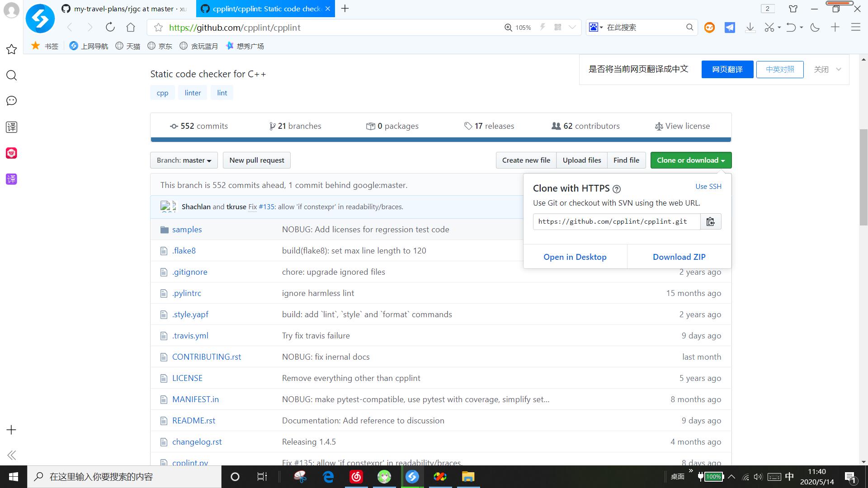Screen dimensions: 868x488
Task: Switch to the my-travel-plans browser tab
Action: 124,9
